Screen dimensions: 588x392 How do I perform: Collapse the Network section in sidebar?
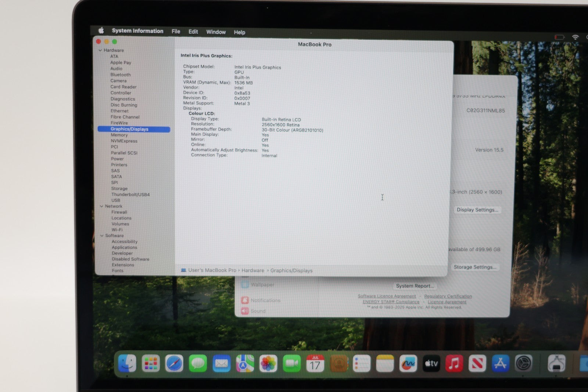(x=102, y=206)
